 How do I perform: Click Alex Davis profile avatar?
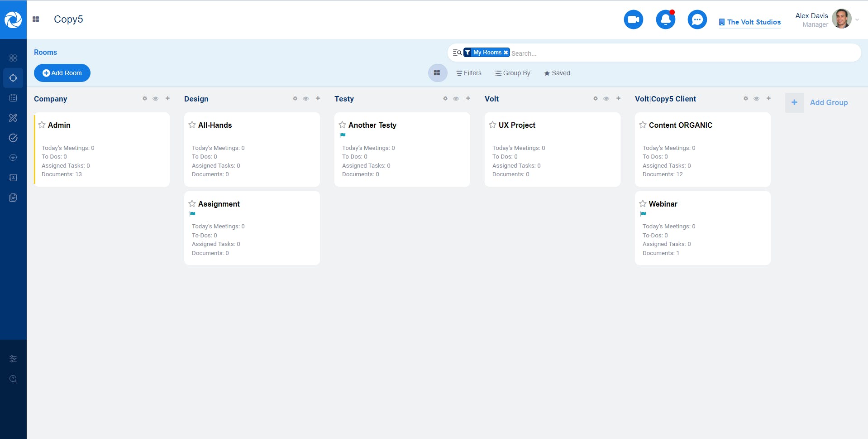(841, 19)
